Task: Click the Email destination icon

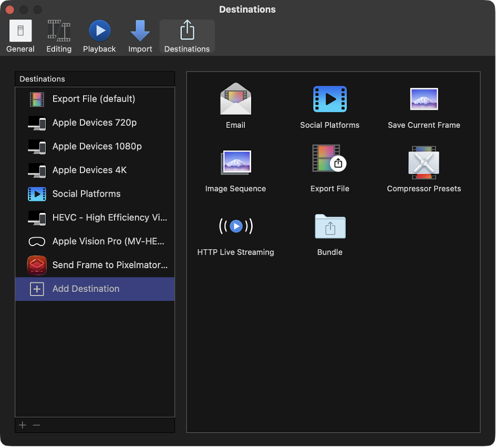Action: pos(236,99)
